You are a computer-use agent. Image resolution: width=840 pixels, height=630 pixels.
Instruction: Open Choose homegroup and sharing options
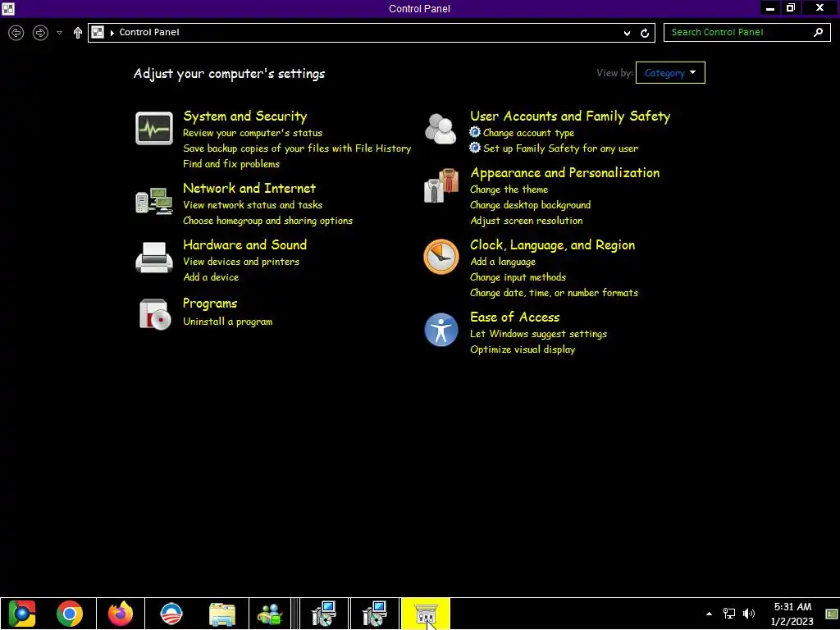[267, 221]
